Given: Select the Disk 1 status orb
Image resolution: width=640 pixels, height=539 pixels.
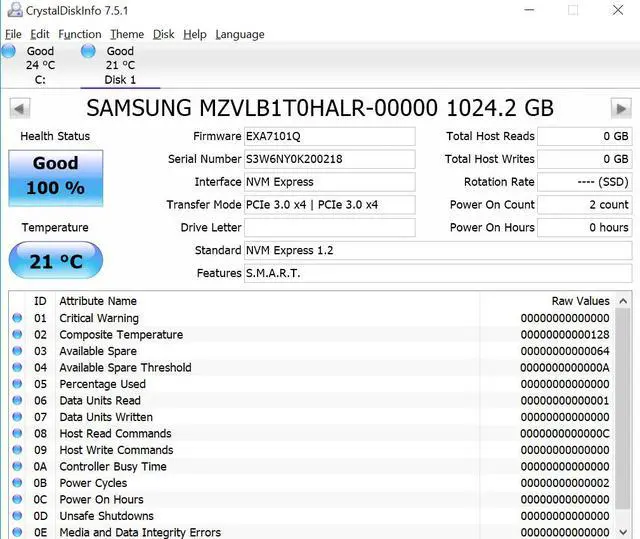Looking at the screenshot, I should click(89, 51).
